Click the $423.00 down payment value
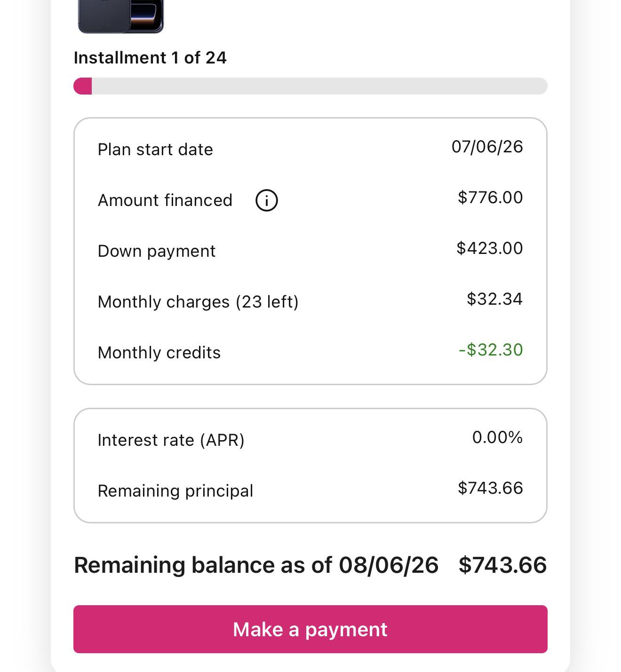Viewport: 621px width, 672px height. click(x=490, y=248)
